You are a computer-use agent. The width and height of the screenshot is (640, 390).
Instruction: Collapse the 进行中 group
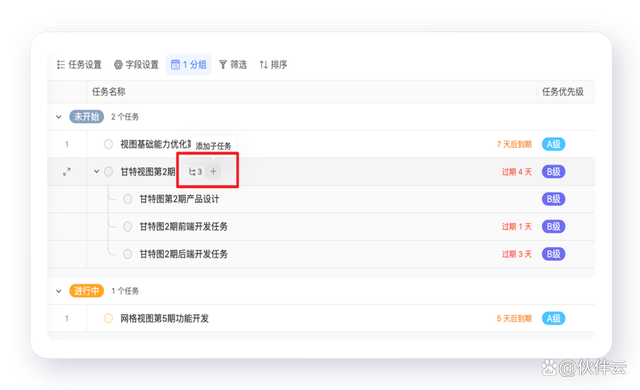coord(59,291)
